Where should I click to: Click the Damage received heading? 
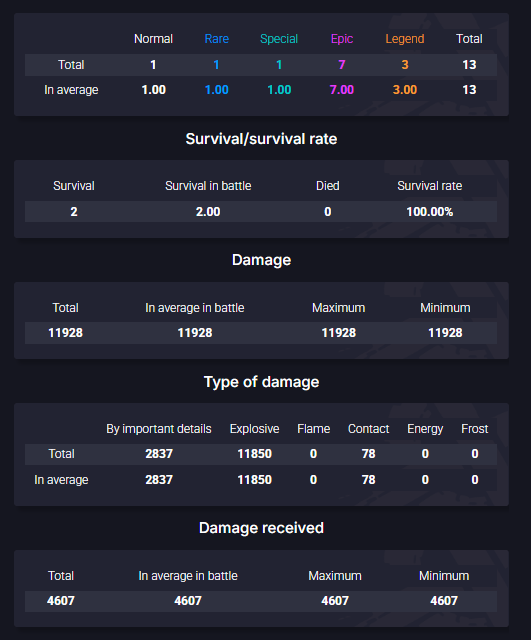coord(261,528)
